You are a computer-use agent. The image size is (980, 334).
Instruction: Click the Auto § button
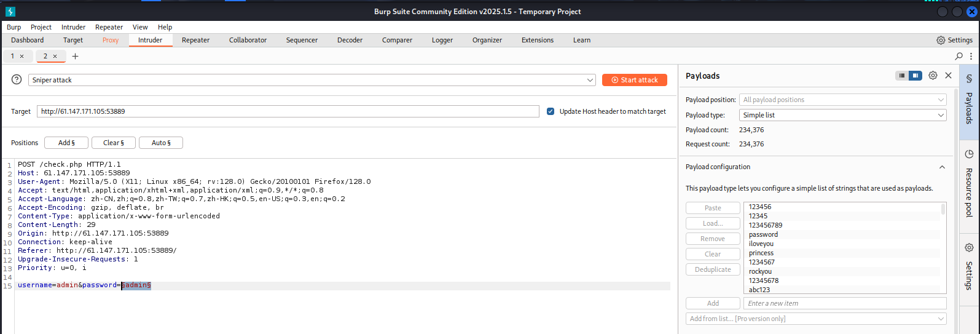tap(161, 143)
